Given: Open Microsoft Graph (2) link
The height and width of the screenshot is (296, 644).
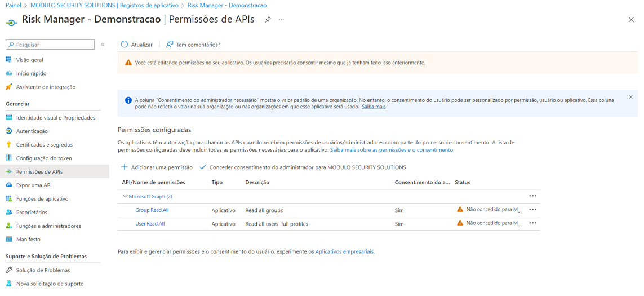Looking at the screenshot, I should (x=150, y=197).
